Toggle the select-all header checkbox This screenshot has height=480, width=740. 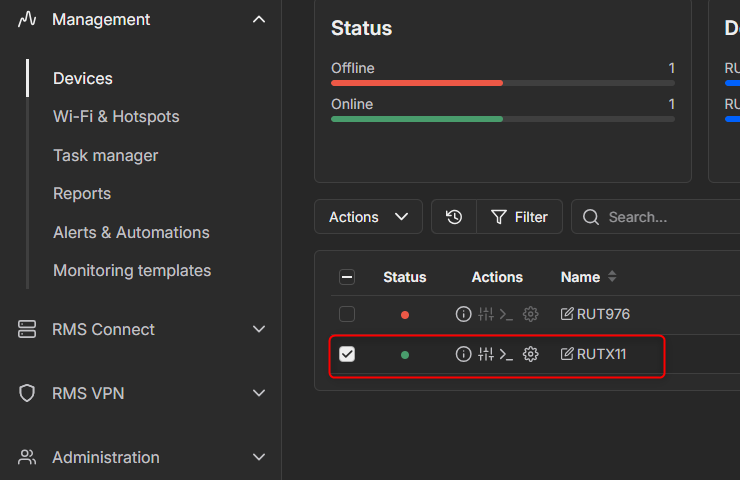click(347, 277)
